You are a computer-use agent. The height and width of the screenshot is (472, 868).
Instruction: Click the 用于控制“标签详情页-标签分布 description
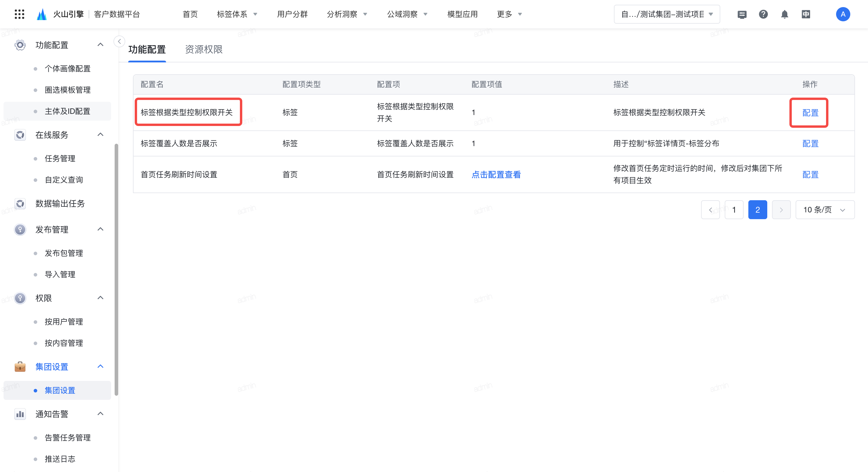666,143
